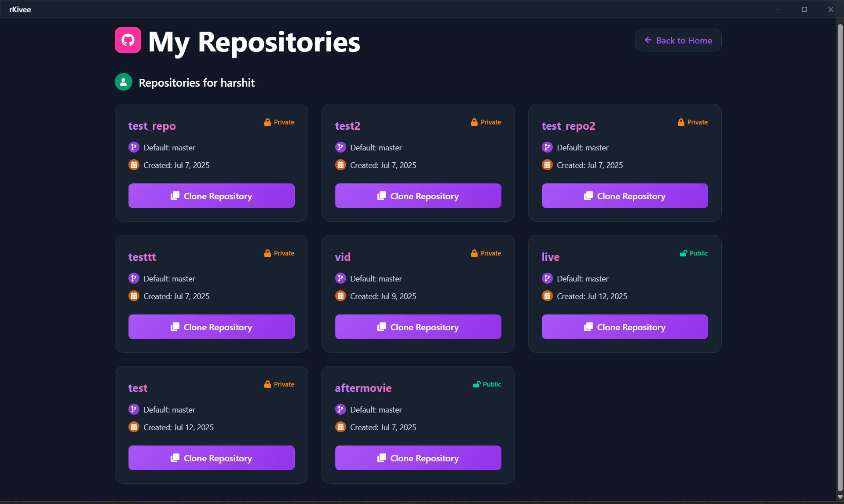Clone the test_repo repository
Image resolution: width=844 pixels, height=504 pixels.
(211, 196)
